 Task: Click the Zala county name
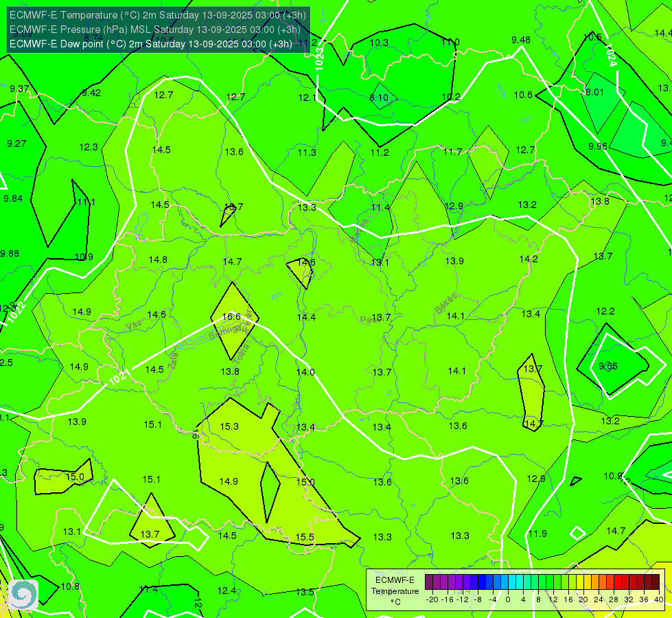click(173, 362)
